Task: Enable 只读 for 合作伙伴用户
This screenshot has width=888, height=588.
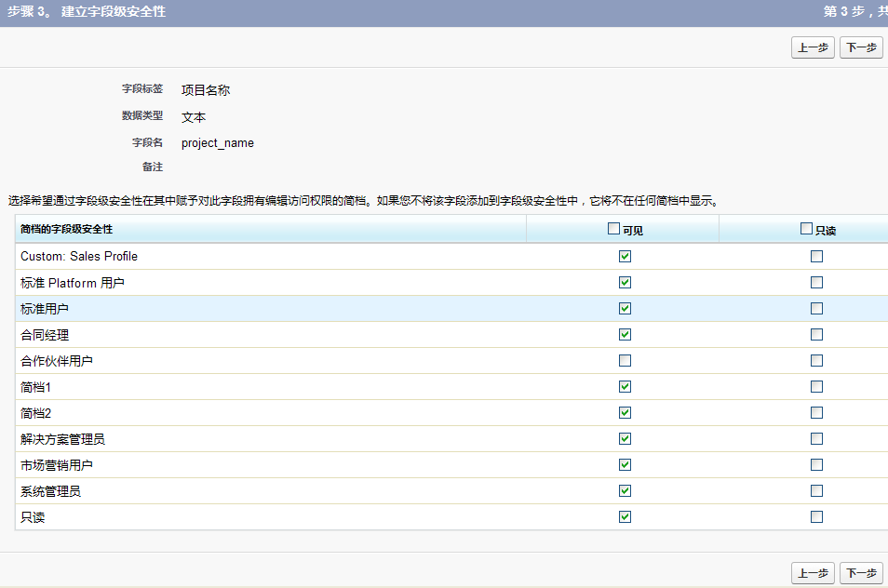Action: pyautogui.click(x=816, y=361)
